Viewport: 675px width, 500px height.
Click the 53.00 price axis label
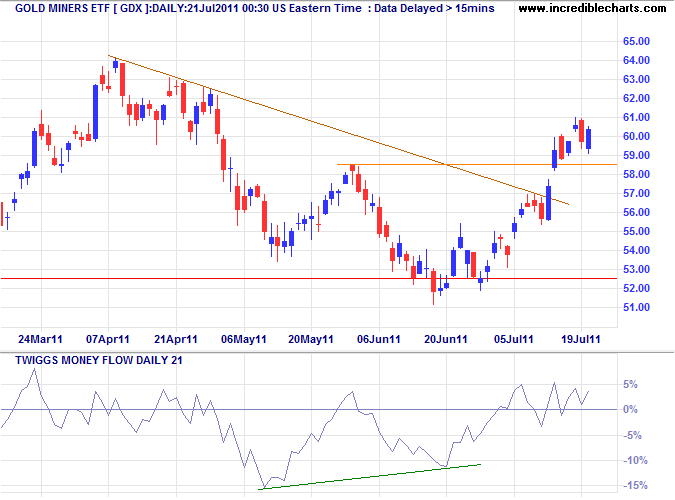pyautogui.click(x=636, y=269)
